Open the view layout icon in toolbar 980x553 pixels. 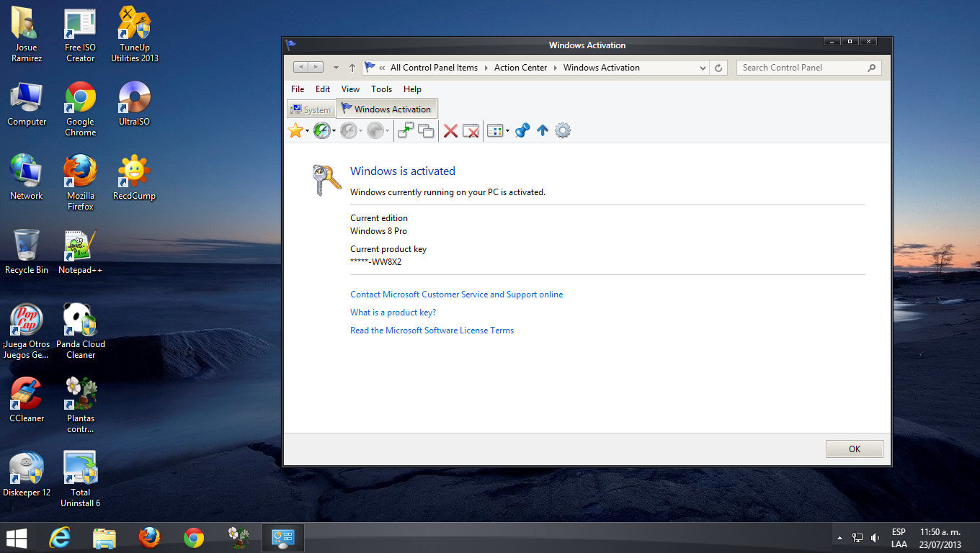point(494,130)
